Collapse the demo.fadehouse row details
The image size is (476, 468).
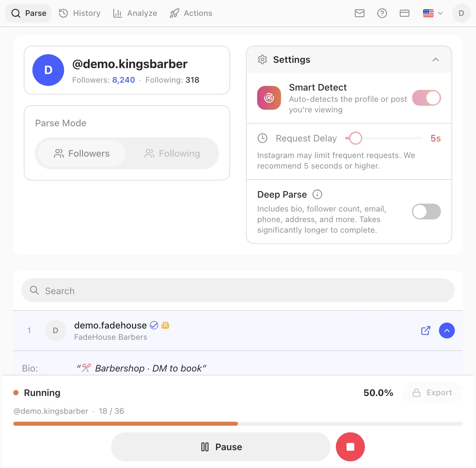tap(447, 331)
